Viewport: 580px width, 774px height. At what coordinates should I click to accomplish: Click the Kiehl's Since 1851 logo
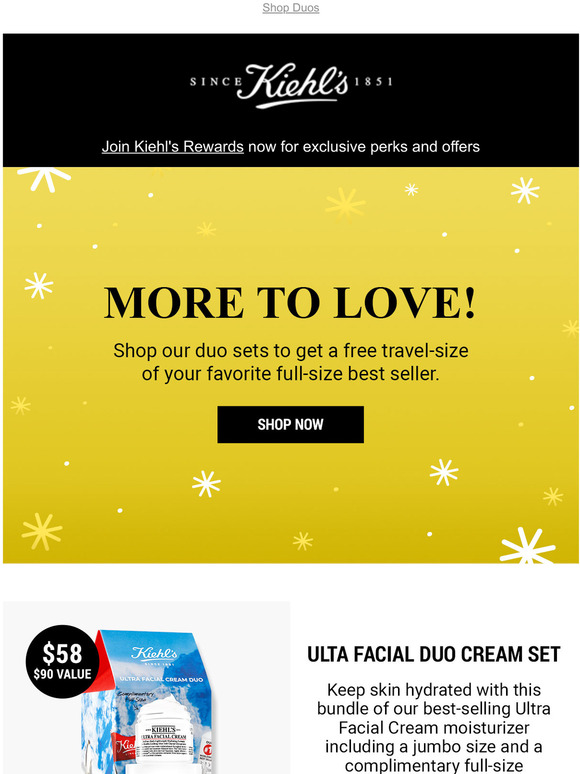click(x=291, y=85)
